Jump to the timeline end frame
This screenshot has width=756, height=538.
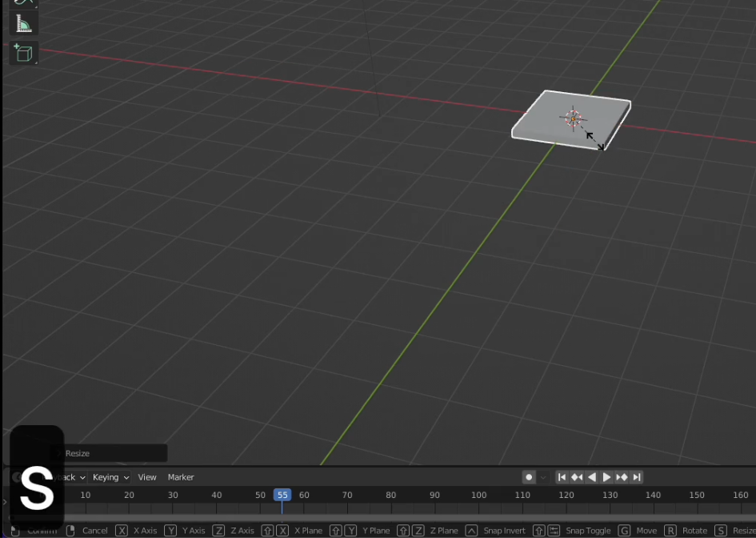[637, 477]
